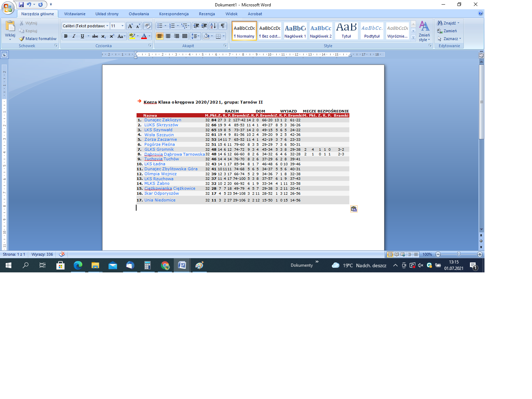Viewport: 532px width, 399px height.
Task: Click the clear formatting eraser icon
Action: 148,26
